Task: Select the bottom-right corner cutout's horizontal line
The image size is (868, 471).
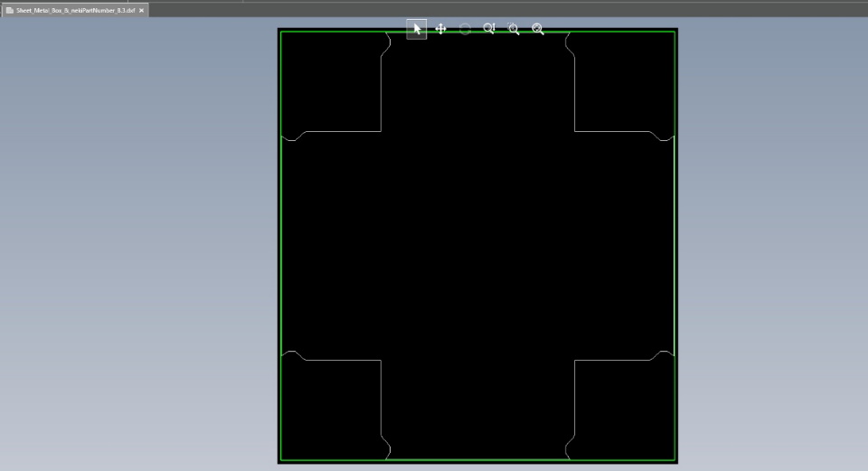Action: pyautogui.click(x=613, y=360)
